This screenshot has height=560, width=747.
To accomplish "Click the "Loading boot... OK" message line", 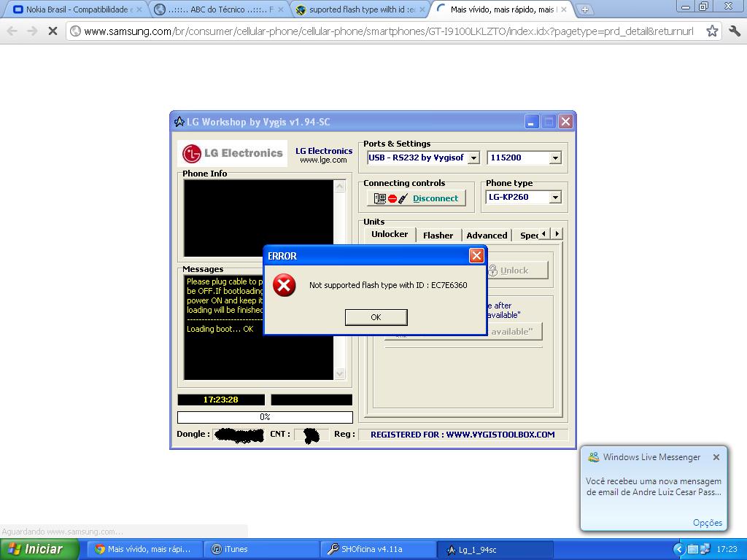I will tap(220, 329).
